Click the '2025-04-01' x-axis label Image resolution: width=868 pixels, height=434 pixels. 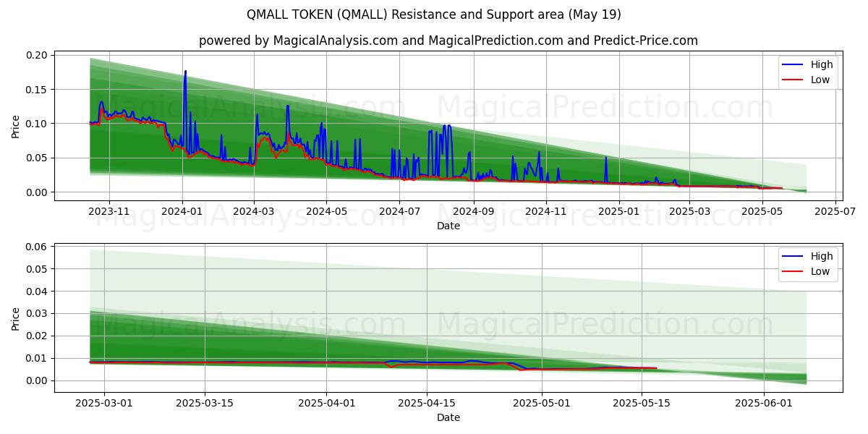click(326, 403)
